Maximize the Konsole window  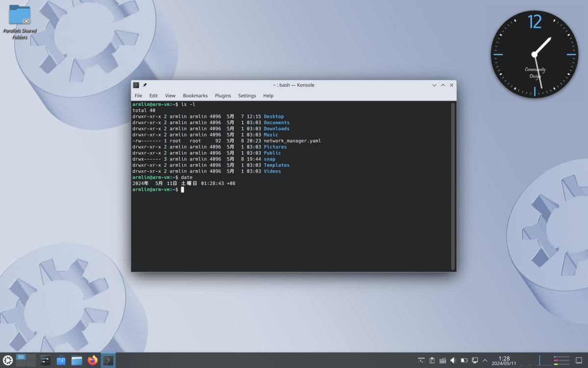443,85
